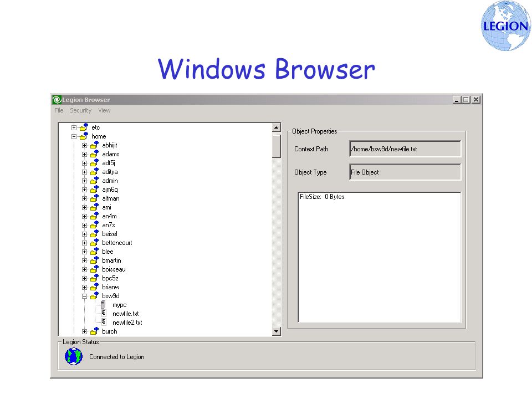Click the blee folder icon

pos(94,252)
